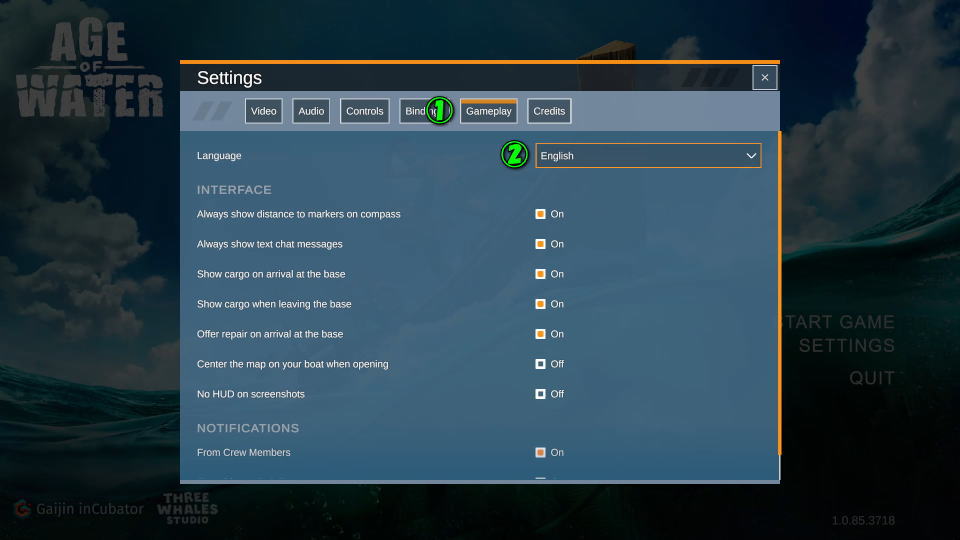Enable Center the map on your boat
The image size is (960, 540).
coord(540,364)
